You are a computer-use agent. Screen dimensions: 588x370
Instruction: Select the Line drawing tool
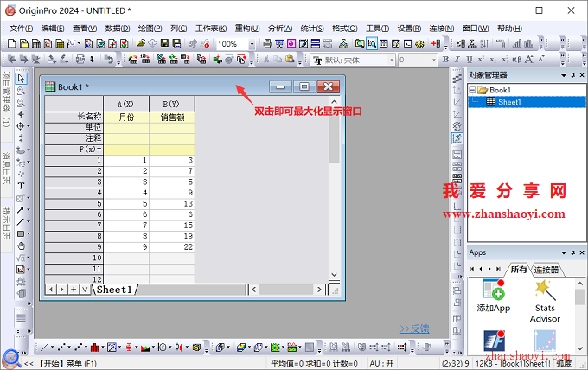[x=20, y=222]
